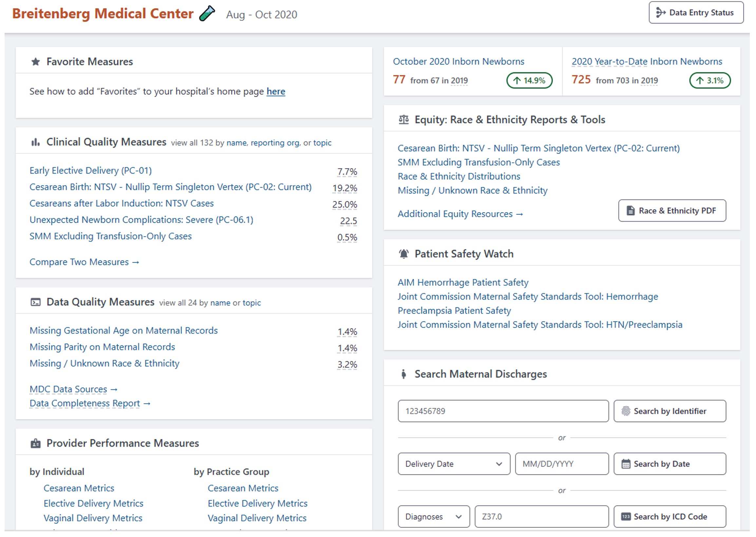Click the pregnant person icon by Search Maternal Discharges

click(x=404, y=375)
